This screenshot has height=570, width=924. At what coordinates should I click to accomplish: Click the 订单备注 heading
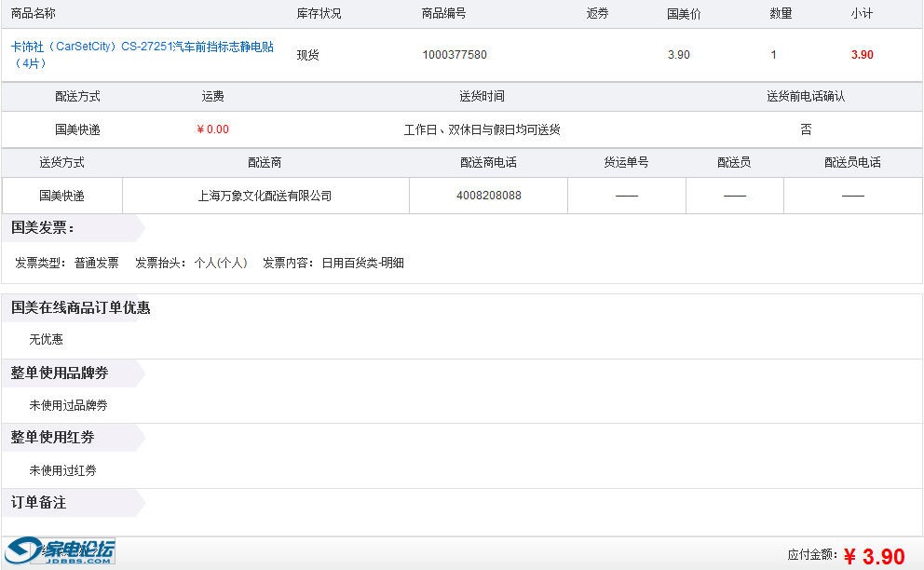click(38, 503)
